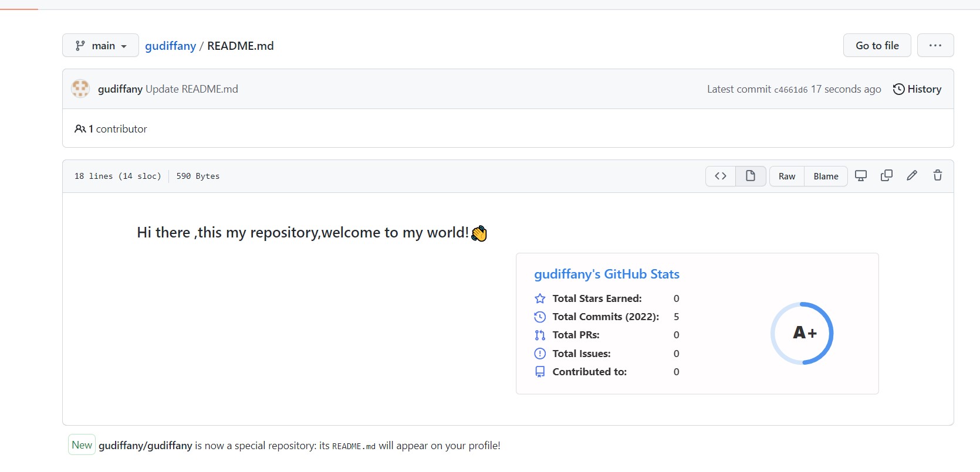This screenshot has height=472, width=980.
Task: Click the Update README.md commit message
Action: pos(192,89)
